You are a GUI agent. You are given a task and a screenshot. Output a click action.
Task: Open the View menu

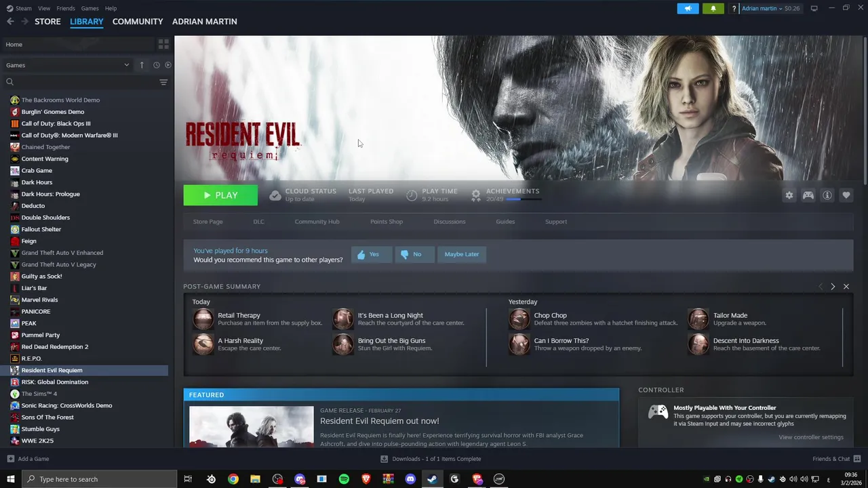[x=44, y=8]
